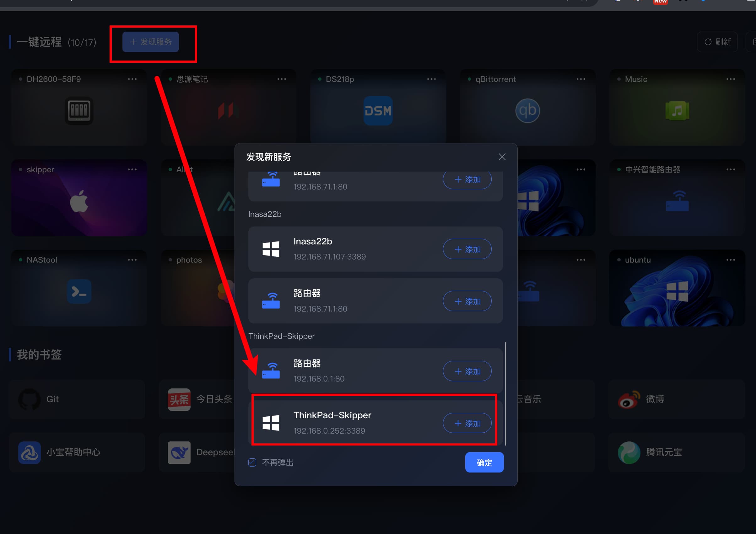Expand the more options menu on ubuntu card
This screenshot has width=756, height=534.
[730, 259]
